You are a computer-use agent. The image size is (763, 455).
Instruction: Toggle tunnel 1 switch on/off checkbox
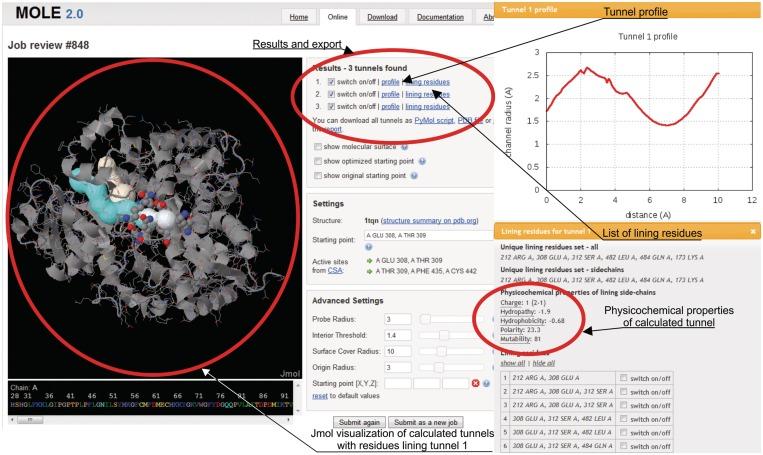coord(331,81)
